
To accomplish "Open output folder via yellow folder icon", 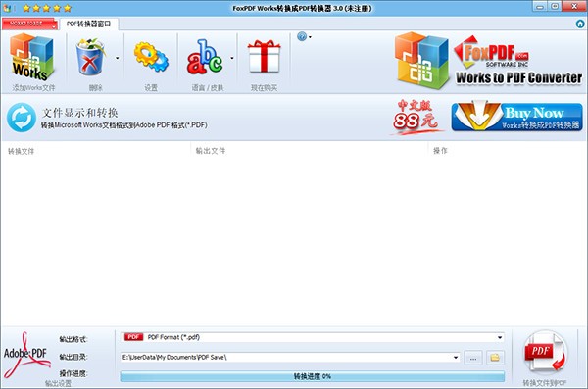I will tap(495, 358).
